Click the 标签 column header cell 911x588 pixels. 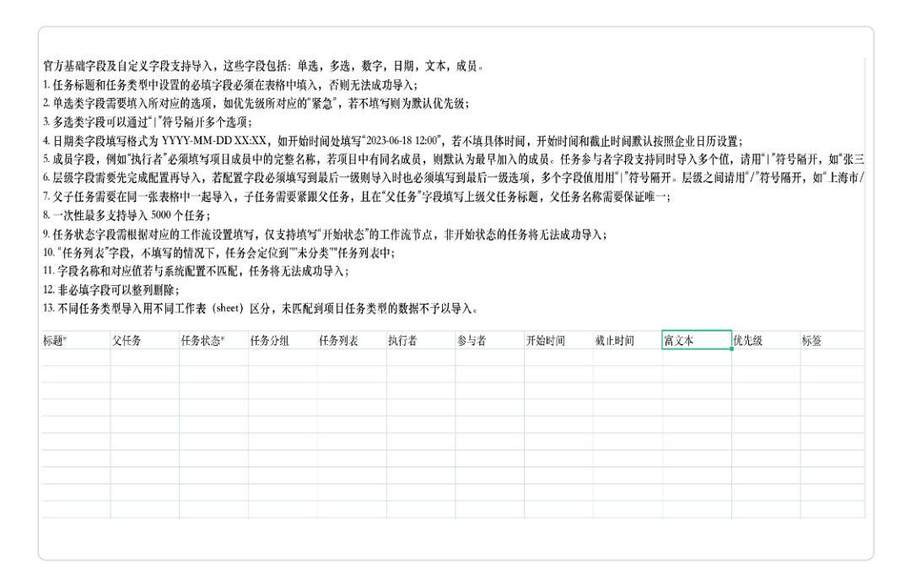[832, 341]
